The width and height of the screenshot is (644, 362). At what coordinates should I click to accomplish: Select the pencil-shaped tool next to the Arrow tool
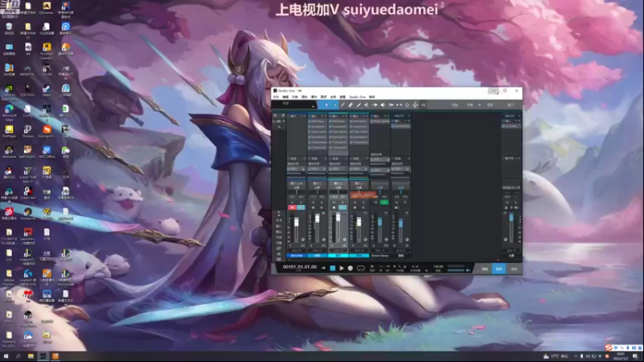[x=343, y=105]
